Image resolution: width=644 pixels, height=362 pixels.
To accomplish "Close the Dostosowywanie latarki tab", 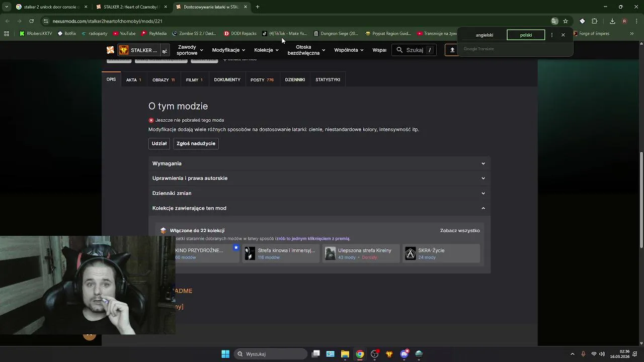I will pos(246,7).
